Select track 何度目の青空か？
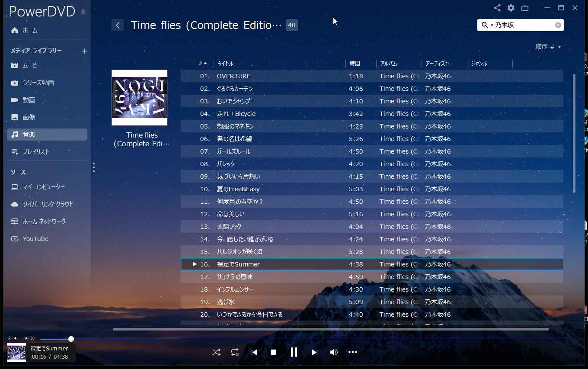The image size is (588, 369). [x=372, y=202]
